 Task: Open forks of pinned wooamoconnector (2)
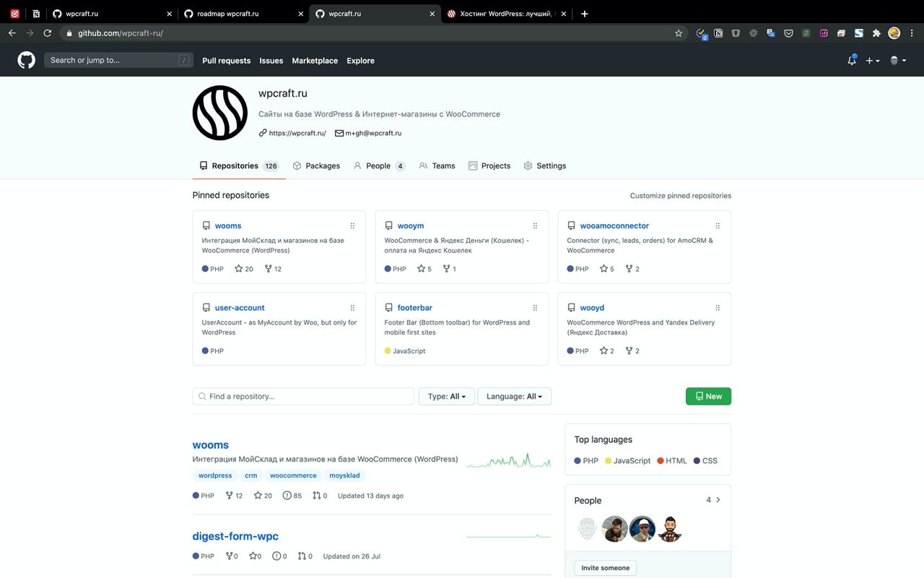tap(632, 269)
